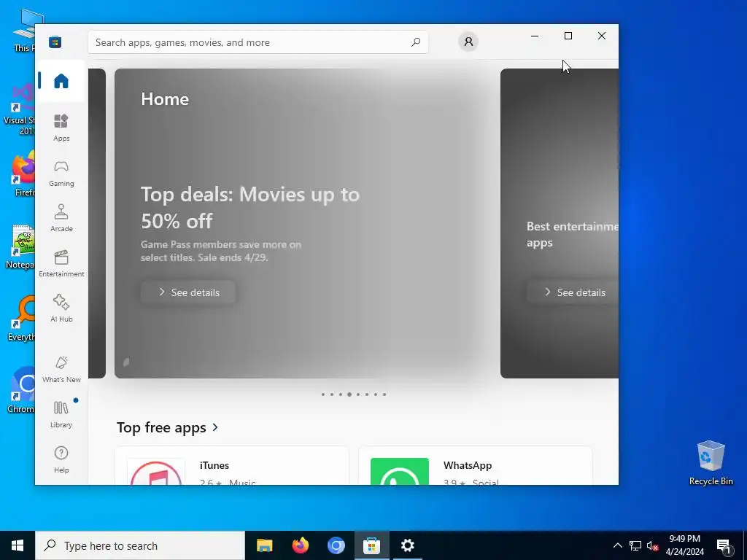Switch to Microsoft Store taskbar icon
The height and width of the screenshot is (560, 747).
coord(371,545)
